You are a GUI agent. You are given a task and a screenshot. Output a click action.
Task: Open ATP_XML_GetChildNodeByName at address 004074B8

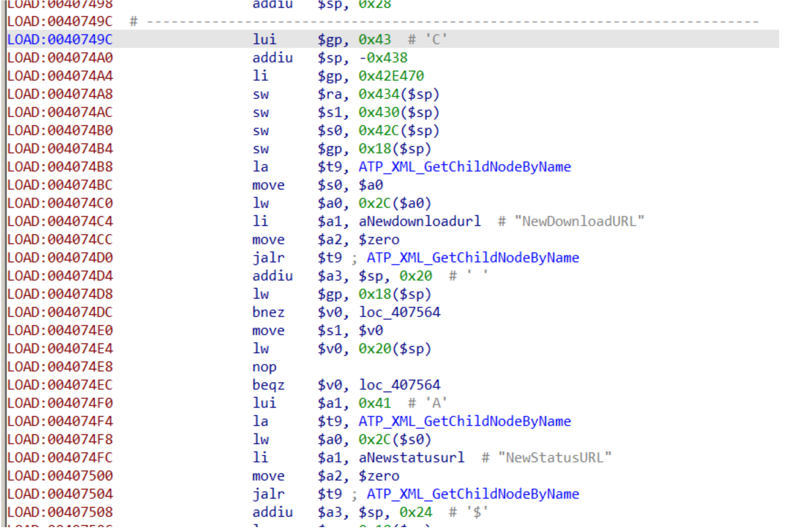464,167
